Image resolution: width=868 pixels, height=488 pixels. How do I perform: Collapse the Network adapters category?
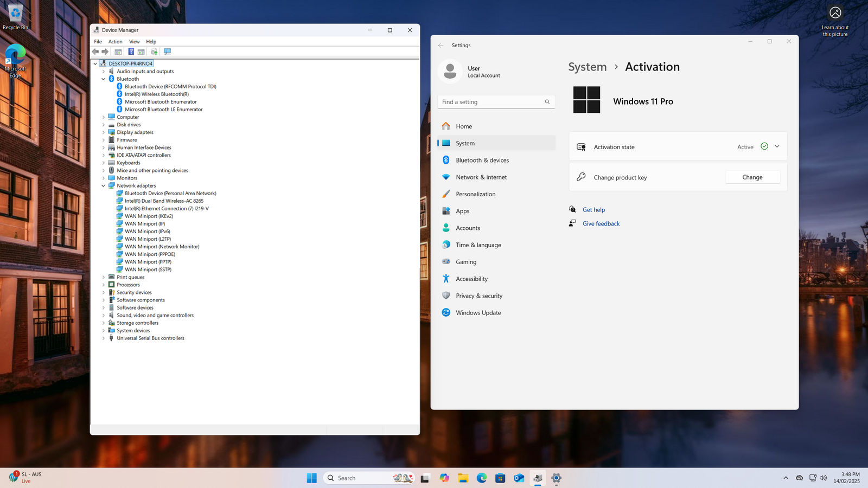104,185
